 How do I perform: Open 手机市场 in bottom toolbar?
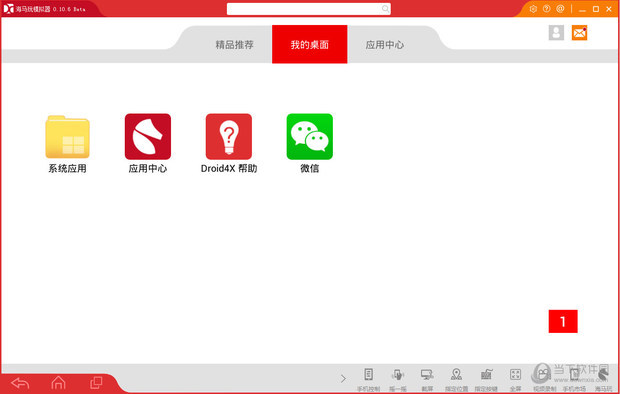click(574, 379)
